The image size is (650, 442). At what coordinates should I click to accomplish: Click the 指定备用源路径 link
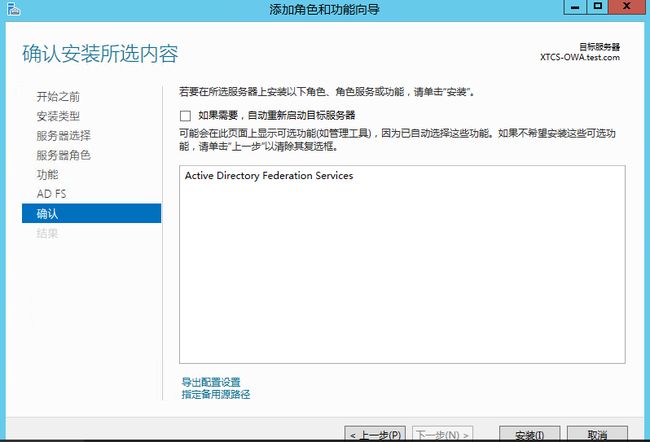click(215, 394)
